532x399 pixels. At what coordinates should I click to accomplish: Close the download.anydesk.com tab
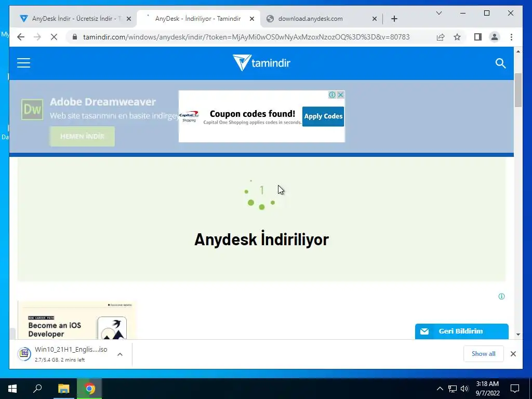coord(374,19)
